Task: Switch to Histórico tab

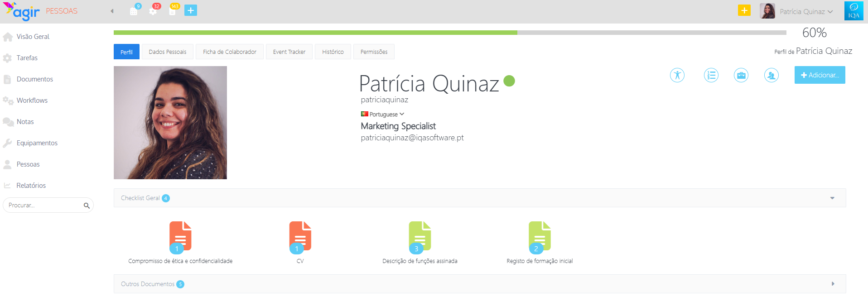Action: click(x=333, y=52)
